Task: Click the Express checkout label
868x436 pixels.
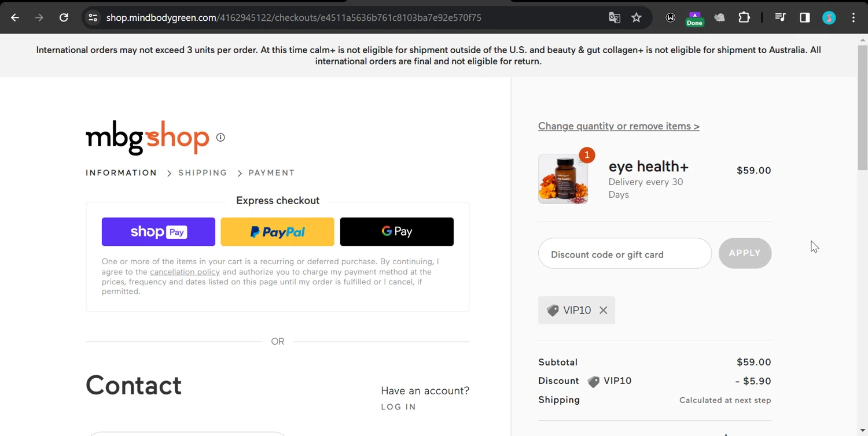Action: tap(278, 201)
